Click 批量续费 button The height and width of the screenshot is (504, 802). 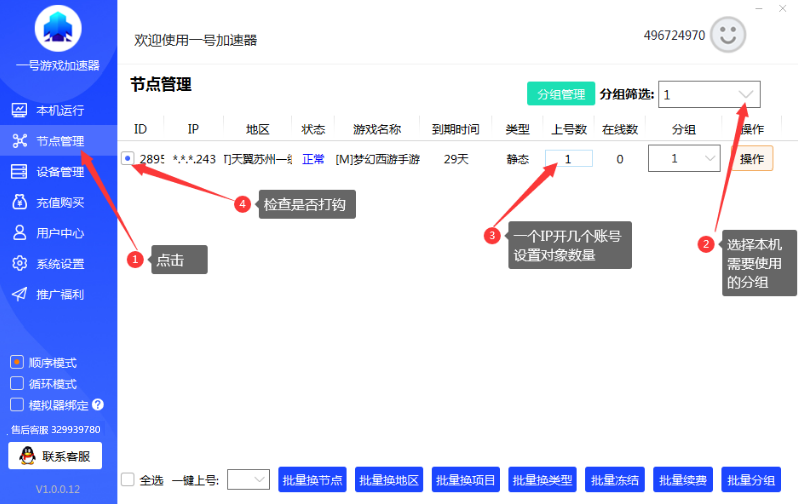(683, 479)
